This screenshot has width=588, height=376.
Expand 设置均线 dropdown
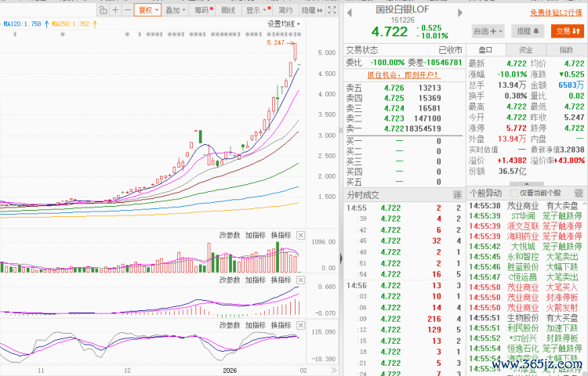(284, 24)
